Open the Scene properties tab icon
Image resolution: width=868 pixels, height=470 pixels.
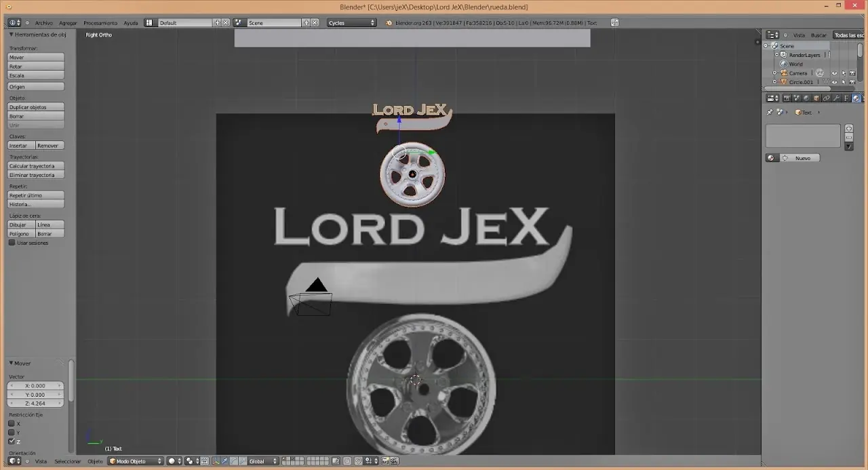tap(796, 98)
